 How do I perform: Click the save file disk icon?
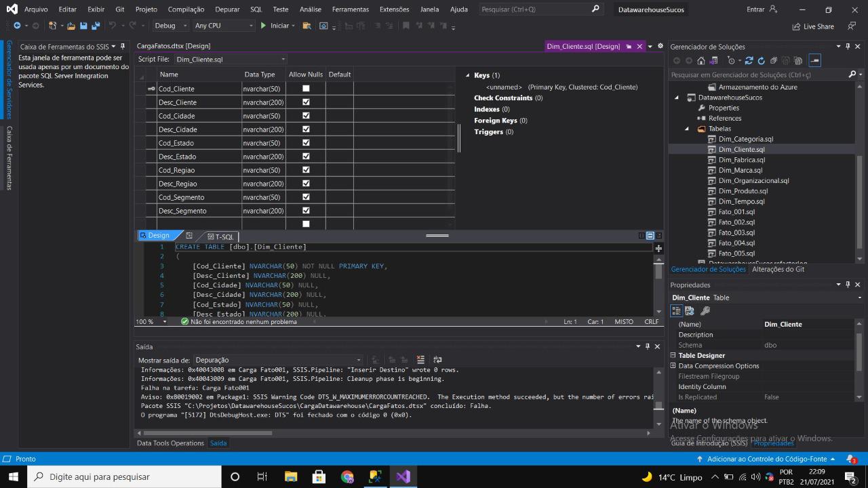83,26
